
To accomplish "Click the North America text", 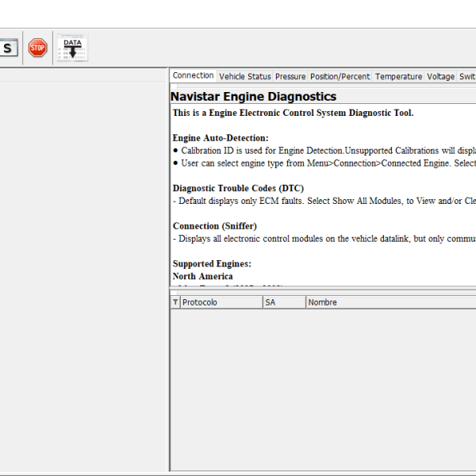I will coord(203,276).
